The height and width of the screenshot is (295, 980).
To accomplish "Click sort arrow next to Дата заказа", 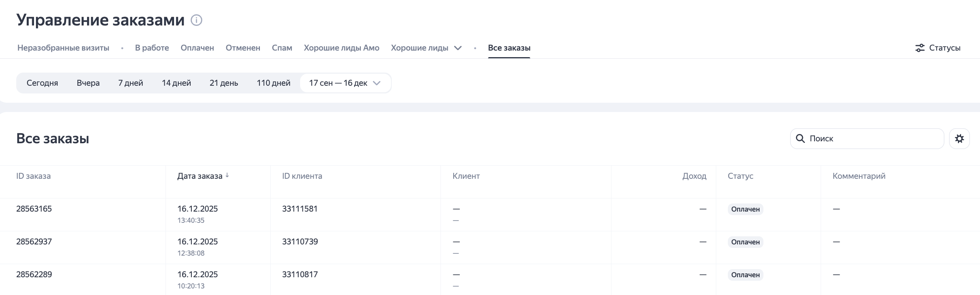I will coord(227,175).
